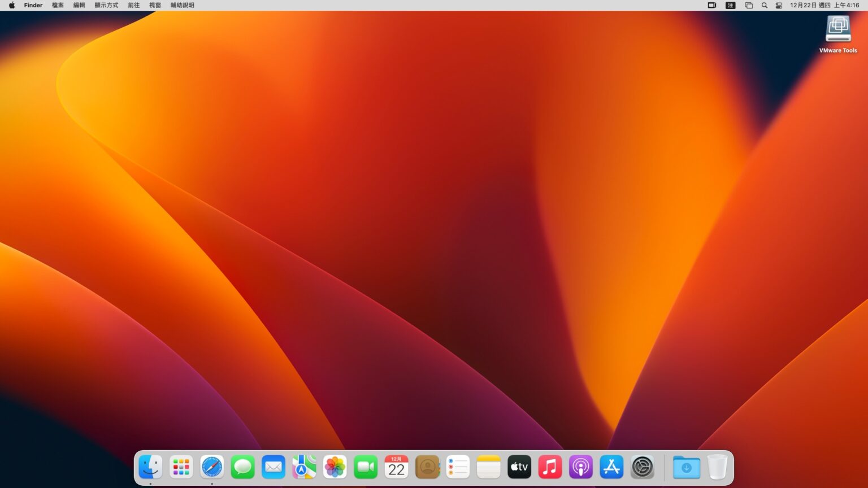Open the Photos app
The height and width of the screenshot is (488, 868).
[x=335, y=467]
